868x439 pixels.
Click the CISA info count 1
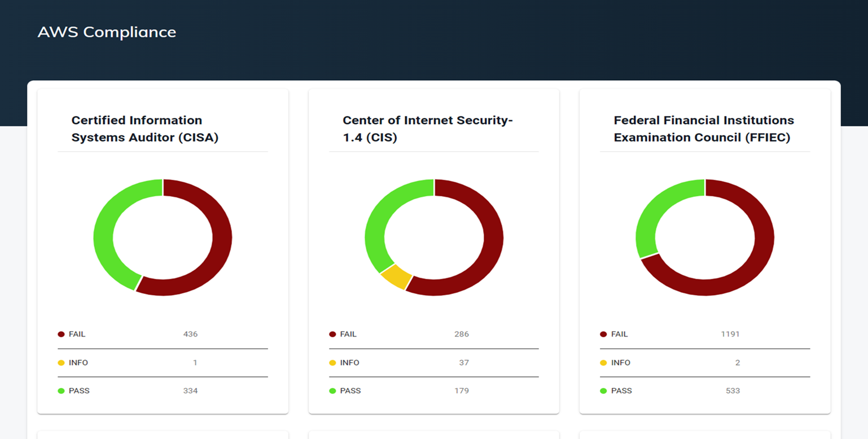point(195,362)
